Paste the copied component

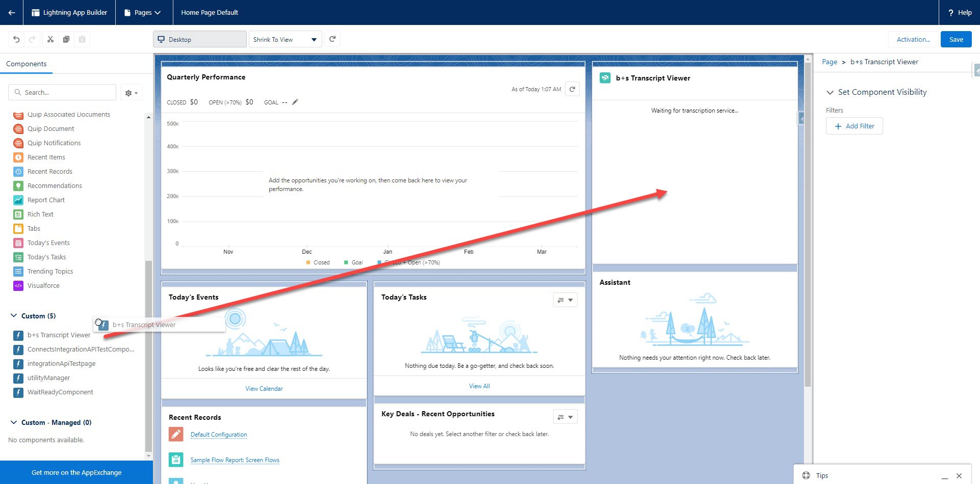coord(82,39)
